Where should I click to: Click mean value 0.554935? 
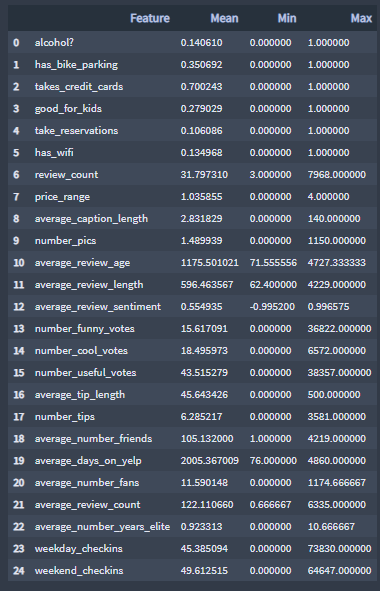coord(201,306)
